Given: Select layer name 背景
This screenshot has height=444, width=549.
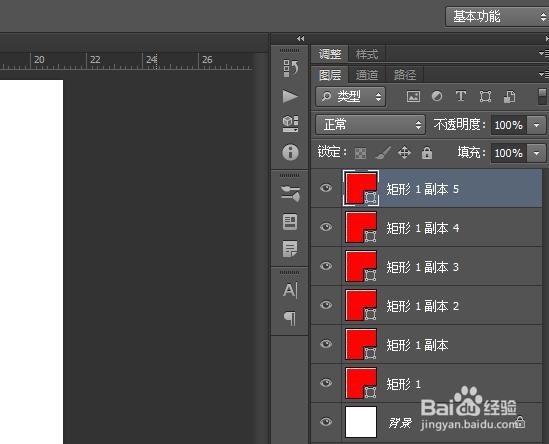Looking at the screenshot, I should (400, 423).
